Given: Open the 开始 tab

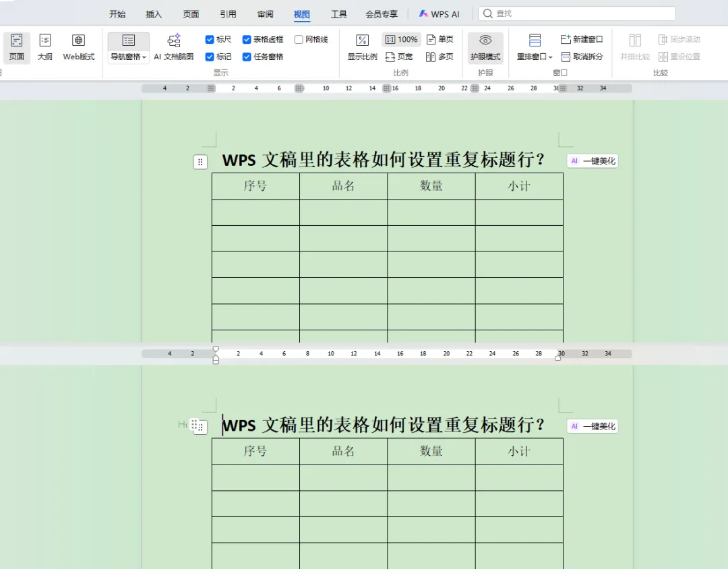Looking at the screenshot, I should click(x=117, y=14).
